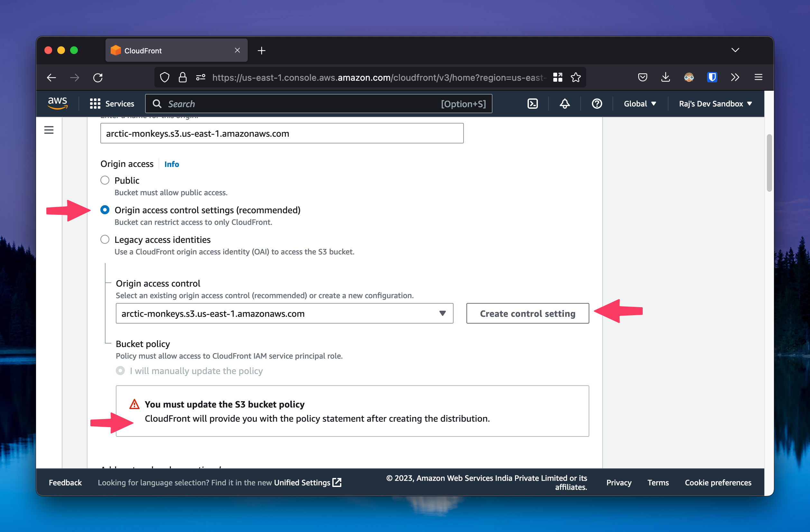This screenshot has height=532, width=810.
Task: Open AWS CloudShell terminal icon
Action: coord(532,104)
